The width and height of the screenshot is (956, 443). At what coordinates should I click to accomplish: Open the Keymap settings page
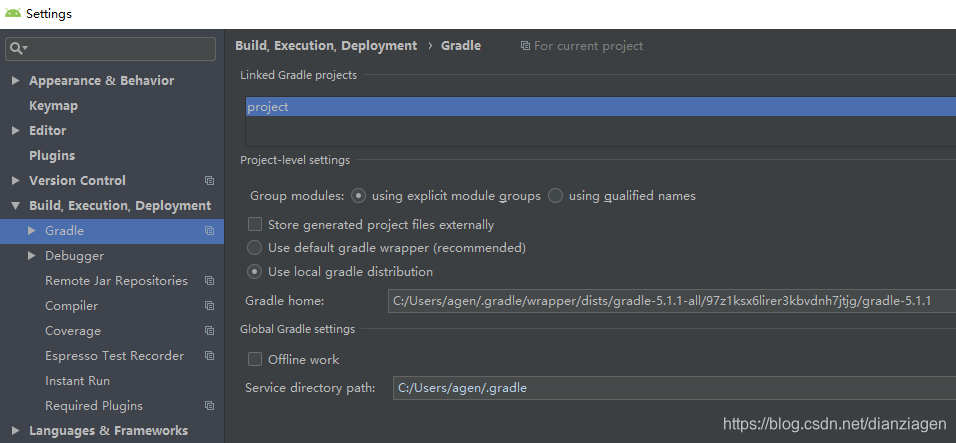(x=54, y=106)
